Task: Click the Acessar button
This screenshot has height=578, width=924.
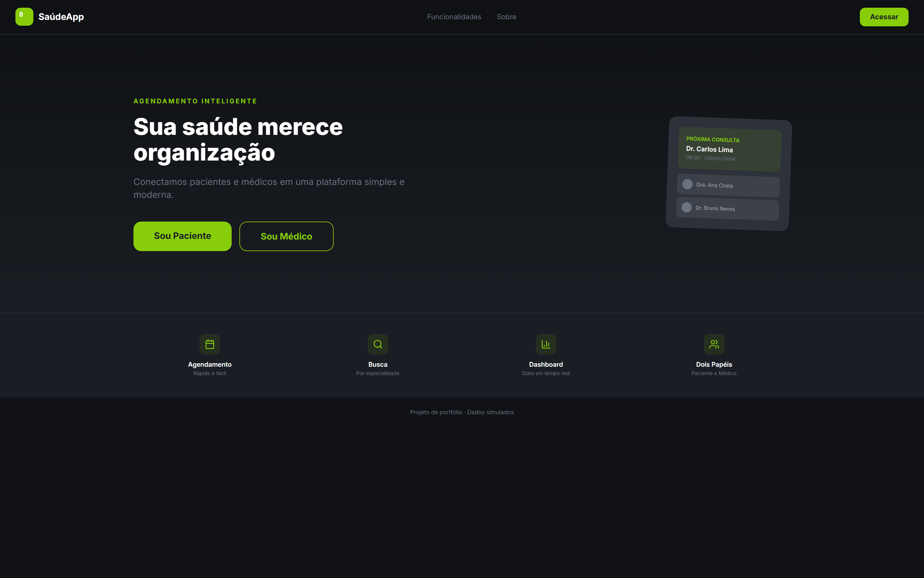Action: 884,17
